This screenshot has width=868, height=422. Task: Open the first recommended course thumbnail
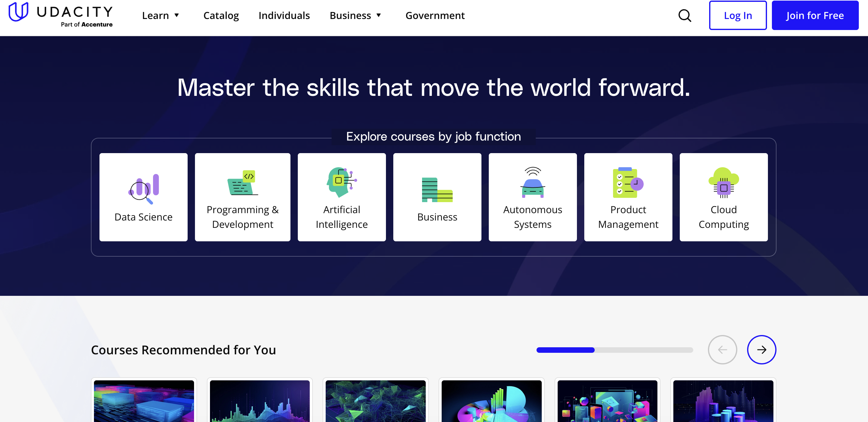(144, 401)
